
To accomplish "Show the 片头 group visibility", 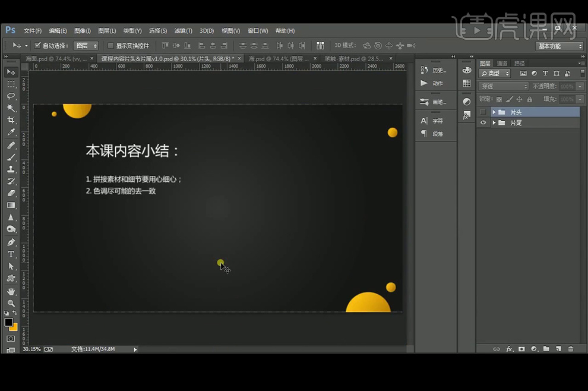I will 483,112.
